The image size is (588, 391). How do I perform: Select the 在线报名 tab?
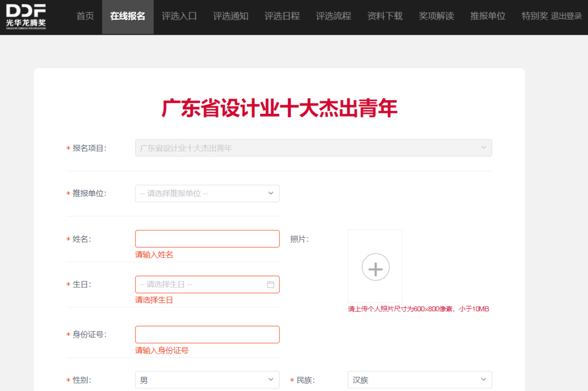128,16
